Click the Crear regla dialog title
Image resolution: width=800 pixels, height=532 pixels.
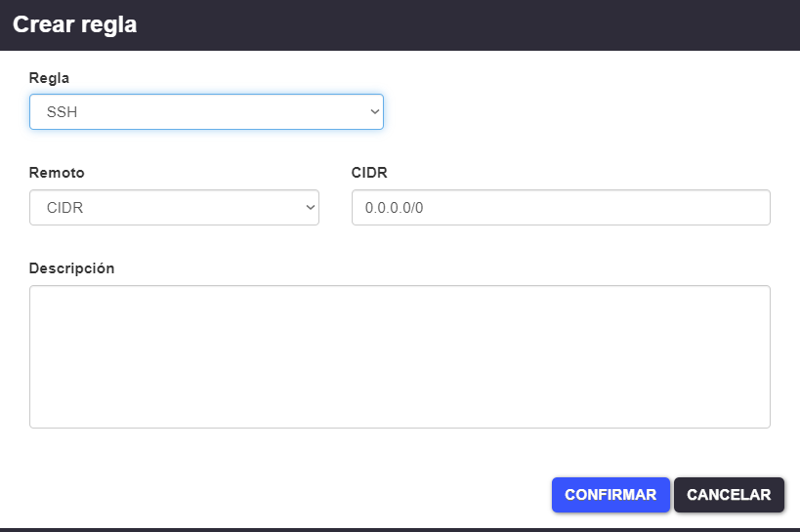tap(75, 25)
